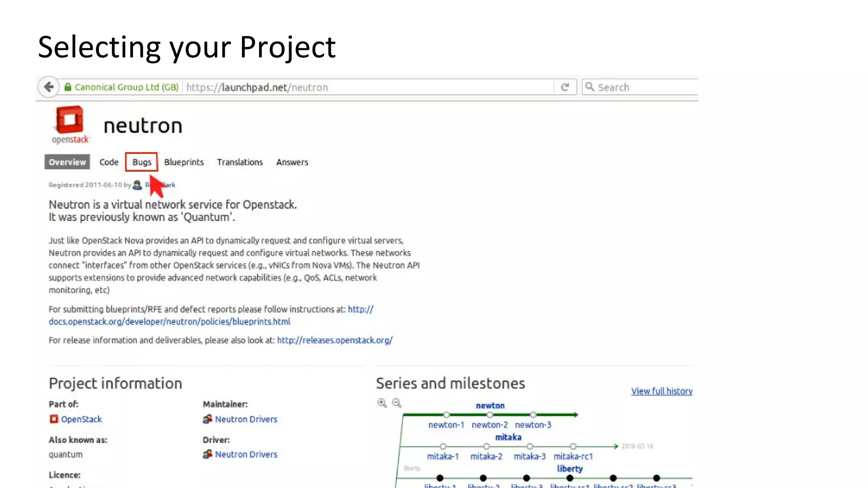Select the Answers tab
The width and height of the screenshot is (868, 488).
click(x=292, y=162)
